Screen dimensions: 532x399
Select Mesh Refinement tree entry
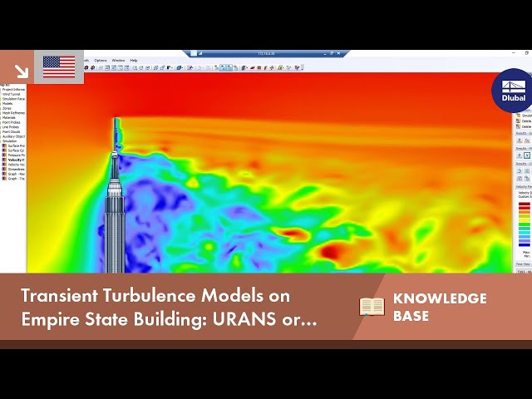[13, 113]
